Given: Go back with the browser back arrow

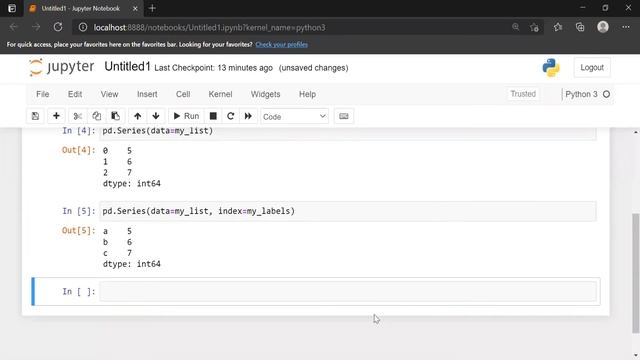Looking at the screenshot, I should (x=13, y=27).
